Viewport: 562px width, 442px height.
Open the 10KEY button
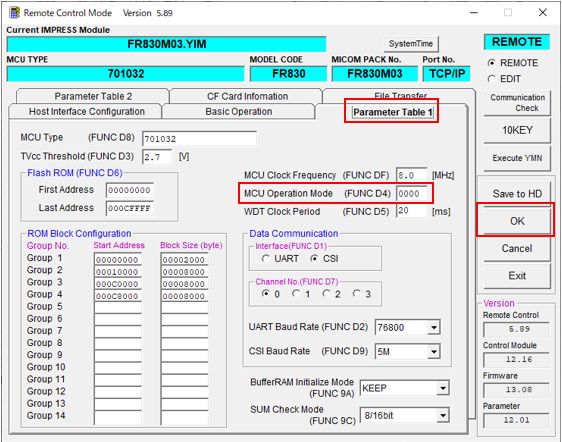tap(517, 130)
